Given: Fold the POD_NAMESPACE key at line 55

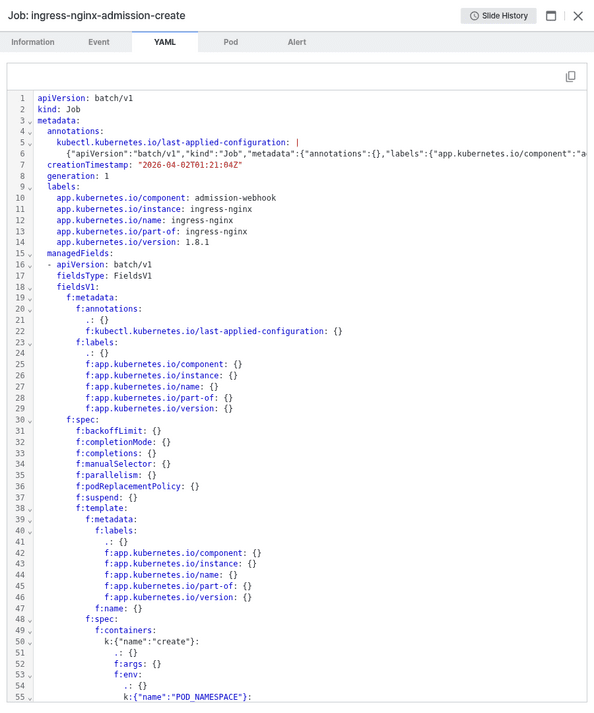Looking at the screenshot, I should (x=30, y=698).
